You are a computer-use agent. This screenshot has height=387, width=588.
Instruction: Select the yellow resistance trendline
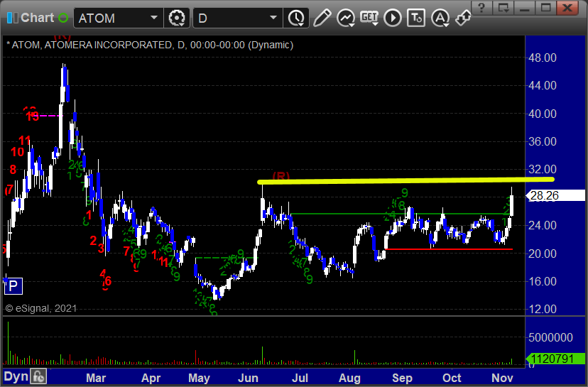(405, 181)
